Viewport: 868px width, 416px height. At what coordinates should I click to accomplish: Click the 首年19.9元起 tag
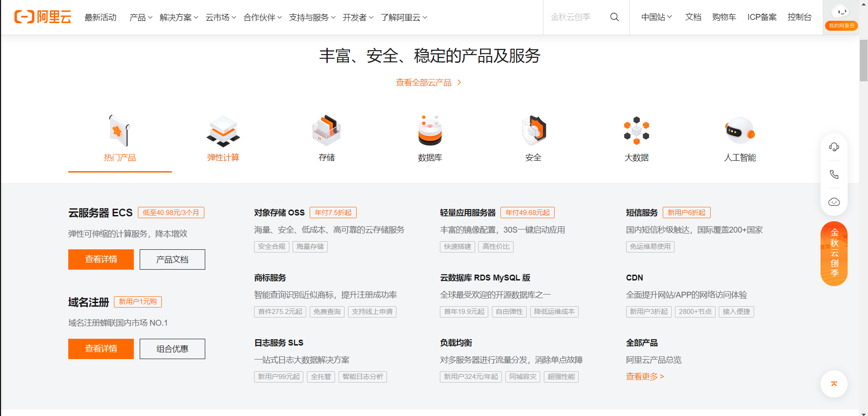point(464,312)
